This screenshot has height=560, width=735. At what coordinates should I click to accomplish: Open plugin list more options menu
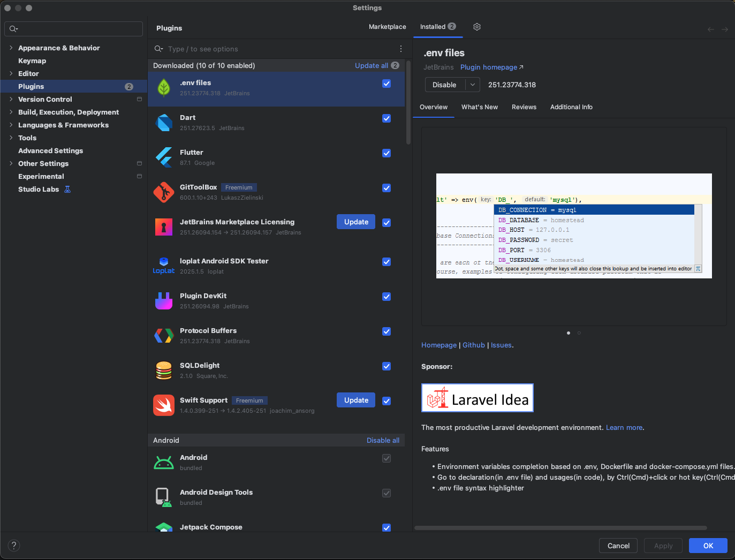400,49
